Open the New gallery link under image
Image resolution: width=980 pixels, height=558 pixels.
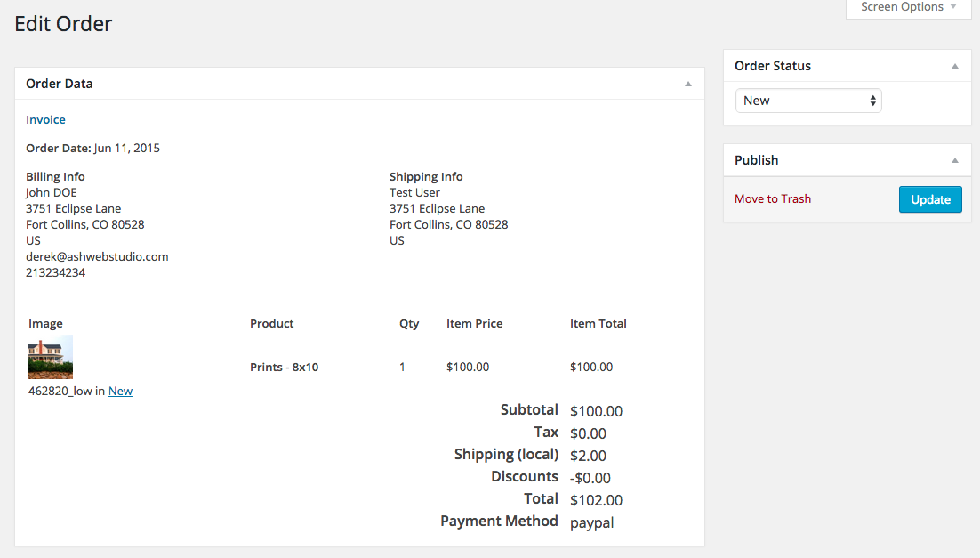point(120,391)
